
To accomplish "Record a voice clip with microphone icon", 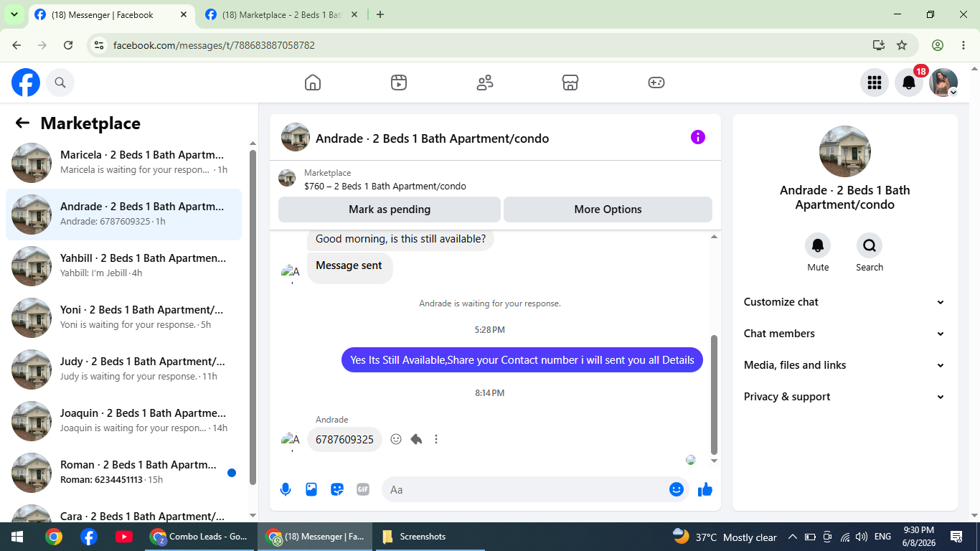I will point(286,489).
